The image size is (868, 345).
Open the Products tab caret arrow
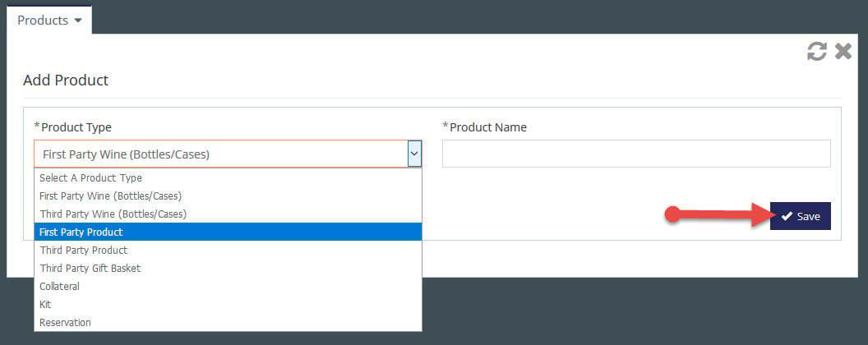click(78, 21)
